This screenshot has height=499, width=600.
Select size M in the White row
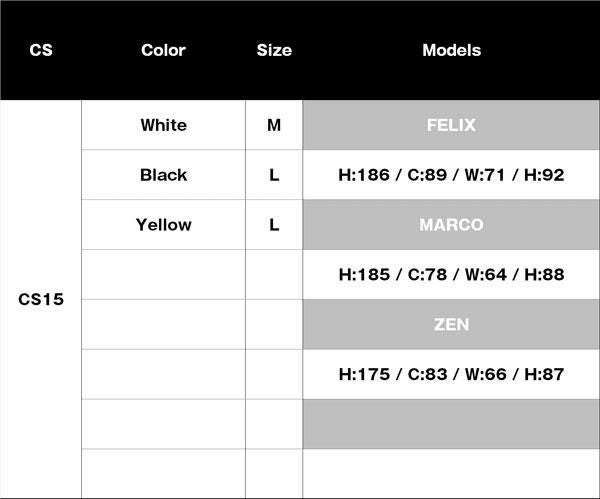274,125
